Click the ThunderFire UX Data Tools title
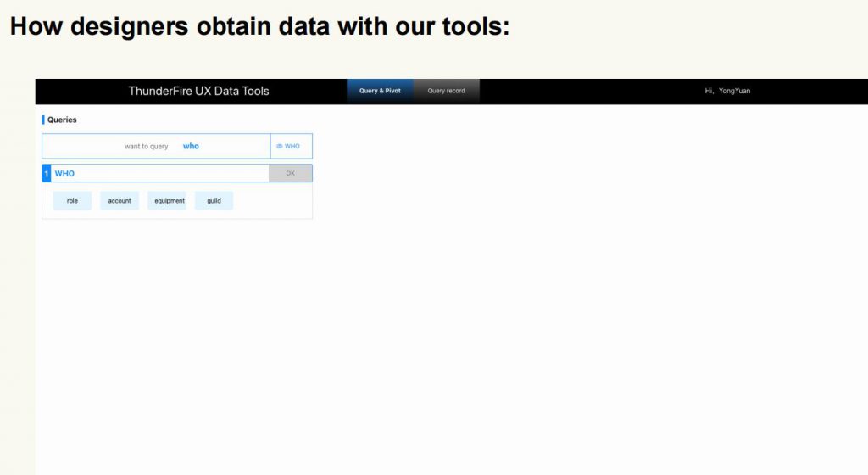 pyautogui.click(x=198, y=91)
